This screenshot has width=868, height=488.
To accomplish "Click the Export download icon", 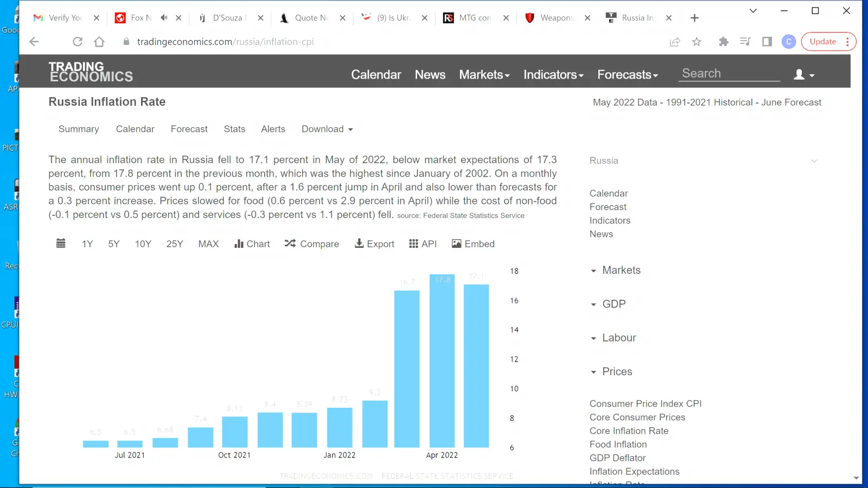I will coord(359,243).
